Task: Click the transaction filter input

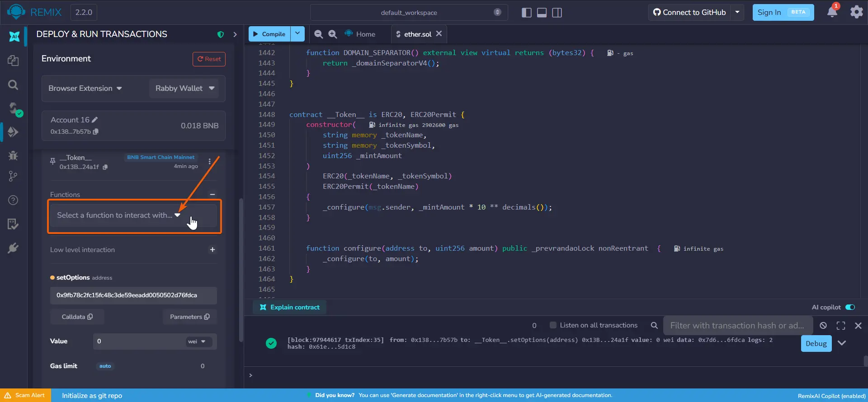Action: point(738,325)
